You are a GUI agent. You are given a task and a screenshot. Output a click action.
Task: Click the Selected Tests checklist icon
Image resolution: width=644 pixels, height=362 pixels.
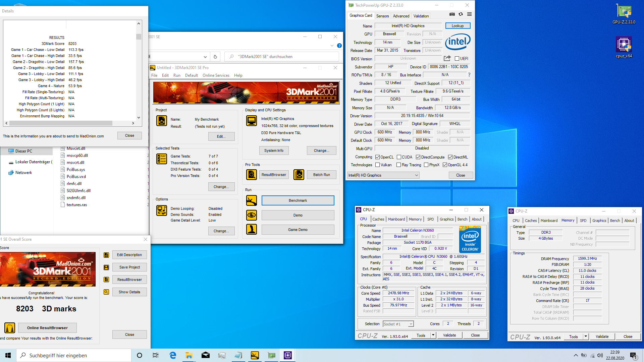[162, 159]
